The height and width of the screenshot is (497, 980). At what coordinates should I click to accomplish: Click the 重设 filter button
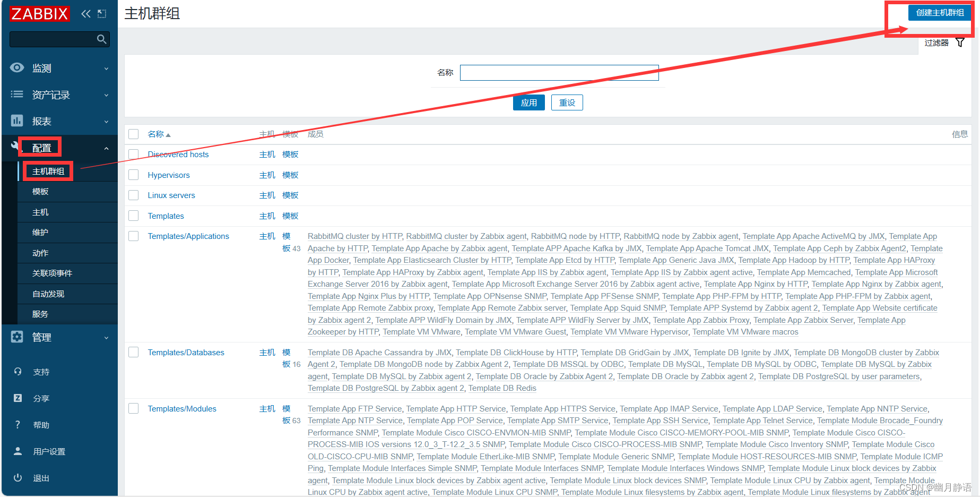pyautogui.click(x=567, y=102)
